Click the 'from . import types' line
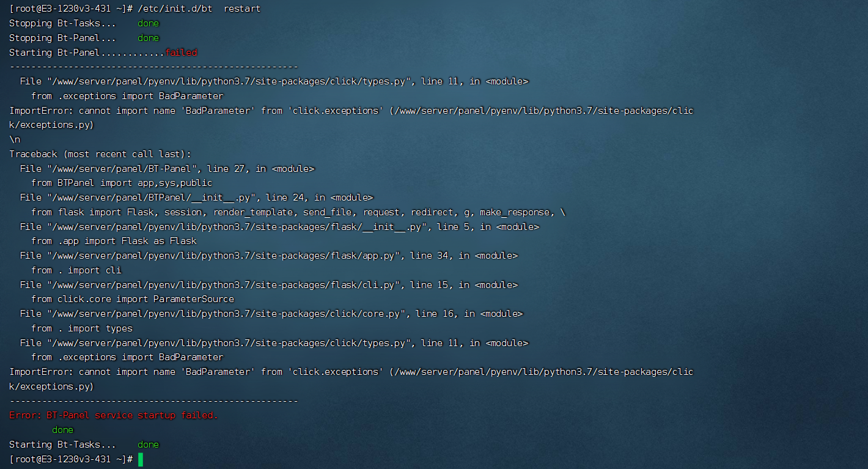Screen dimensions: 868x469 click(82, 328)
